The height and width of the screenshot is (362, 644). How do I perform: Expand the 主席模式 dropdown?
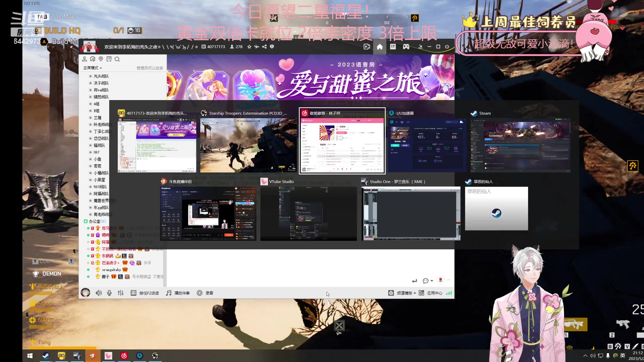(x=93, y=68)
